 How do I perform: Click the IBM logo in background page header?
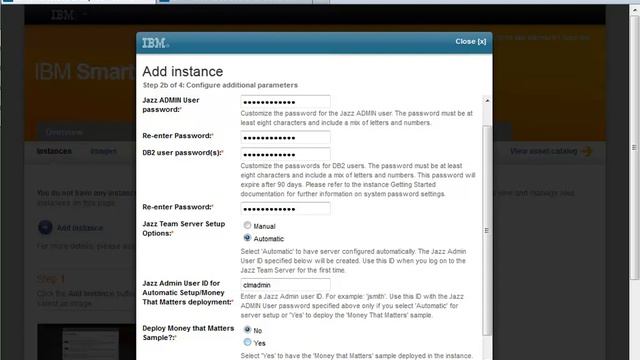62,15
